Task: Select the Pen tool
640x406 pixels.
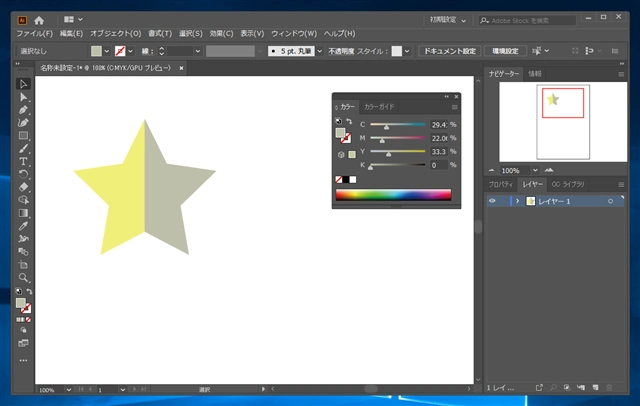Action: pyautogui.click(x=23, y=110)
